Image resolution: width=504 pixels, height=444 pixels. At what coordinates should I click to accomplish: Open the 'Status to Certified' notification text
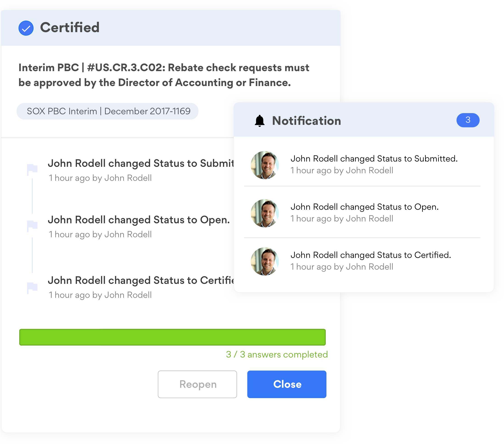[370, 255]
